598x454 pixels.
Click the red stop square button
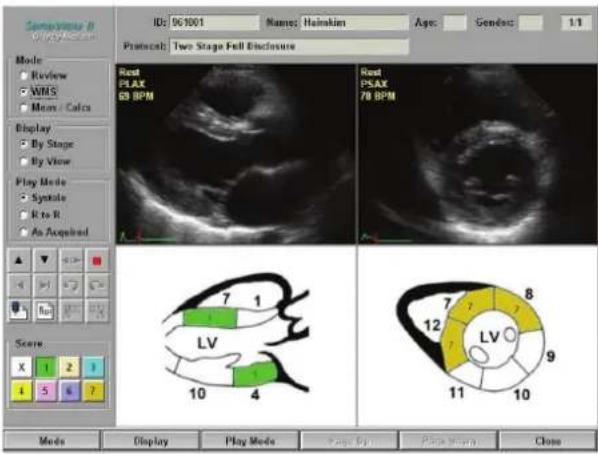click(x=96, y=261)
